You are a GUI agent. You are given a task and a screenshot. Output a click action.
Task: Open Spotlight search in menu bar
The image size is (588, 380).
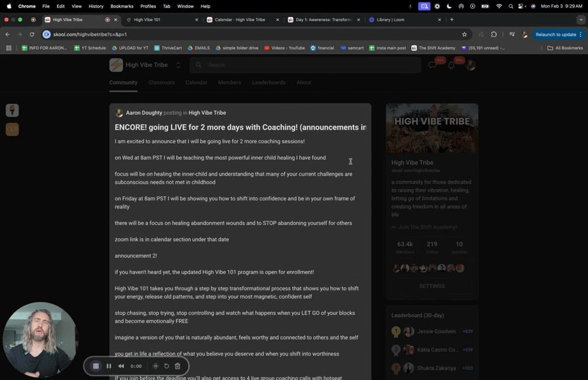(x=510, y=6)
